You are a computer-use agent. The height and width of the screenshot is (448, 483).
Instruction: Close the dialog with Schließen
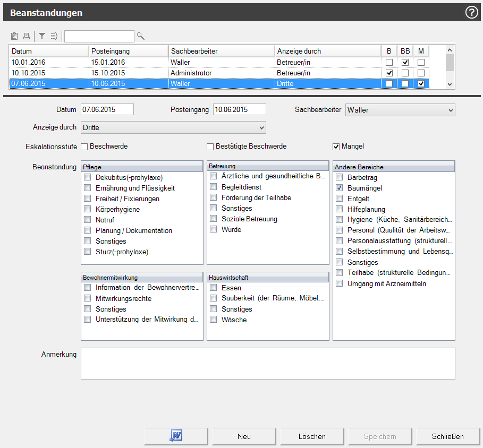coord(448,436)
